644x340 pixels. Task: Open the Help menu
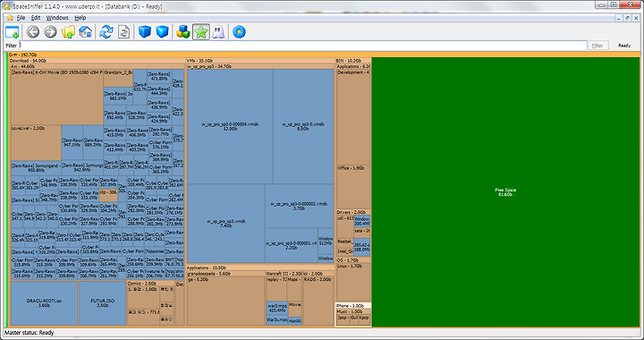[80, 18]
